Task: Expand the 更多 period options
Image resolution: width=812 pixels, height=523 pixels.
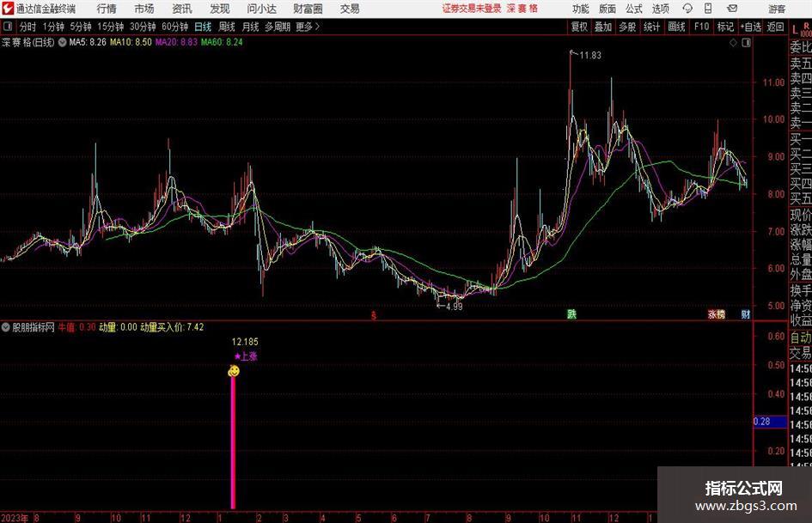Action: [x=308, y=27]
